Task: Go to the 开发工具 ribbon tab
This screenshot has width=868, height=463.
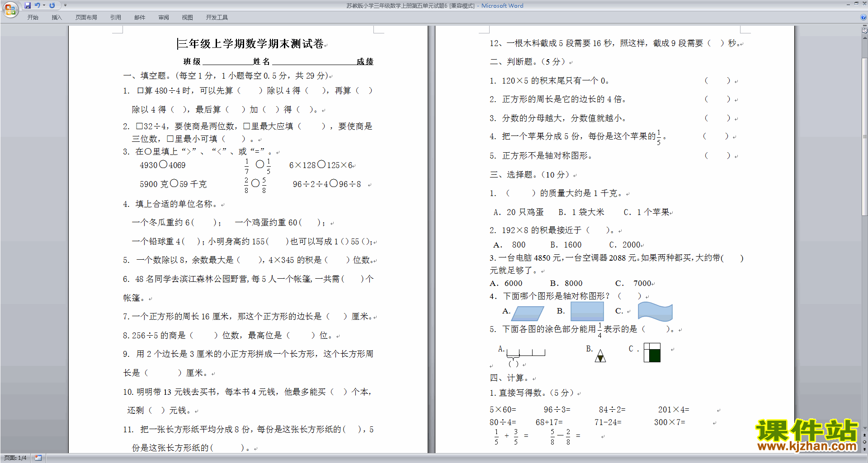Action: [217, 18]
